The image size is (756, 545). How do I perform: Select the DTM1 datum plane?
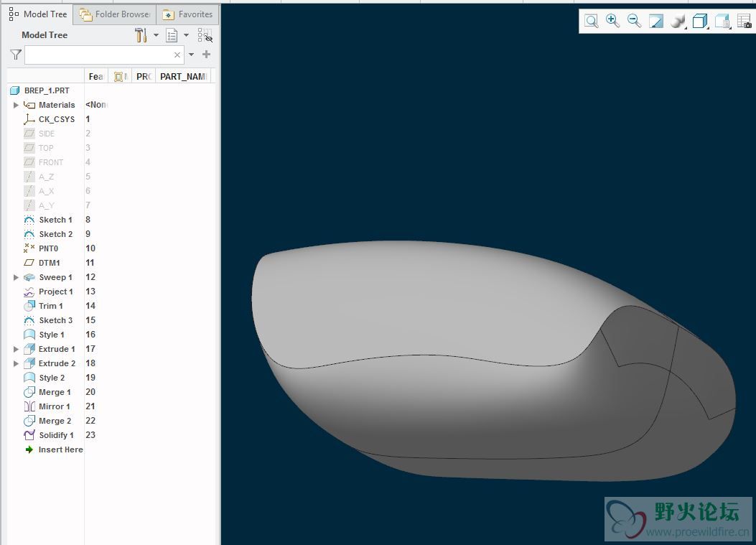coord(49,263)
